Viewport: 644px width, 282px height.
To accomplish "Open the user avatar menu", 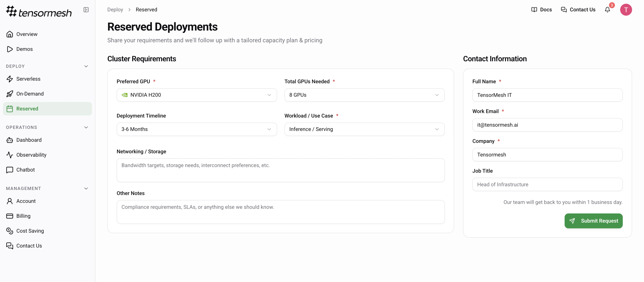I will click(626, 10).
